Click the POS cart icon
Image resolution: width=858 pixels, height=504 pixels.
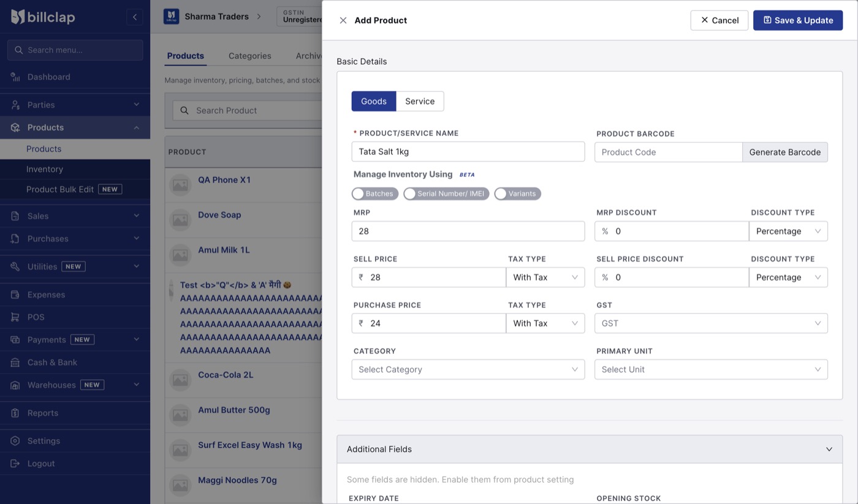point(15,317)
